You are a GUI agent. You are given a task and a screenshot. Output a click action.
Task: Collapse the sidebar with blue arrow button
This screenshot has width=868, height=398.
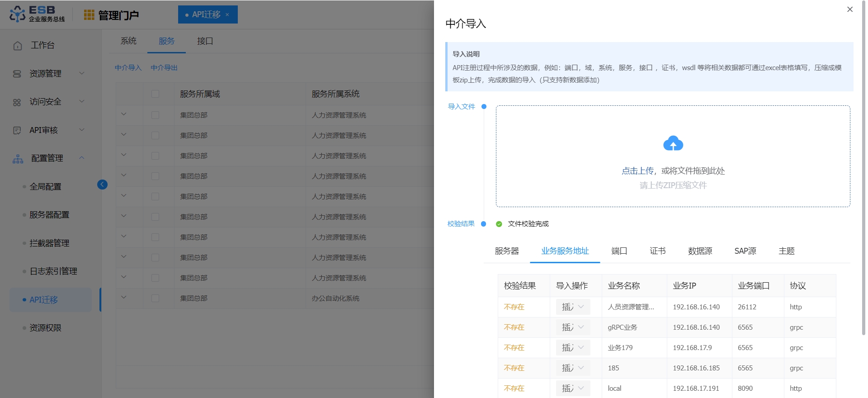(102, 185)
